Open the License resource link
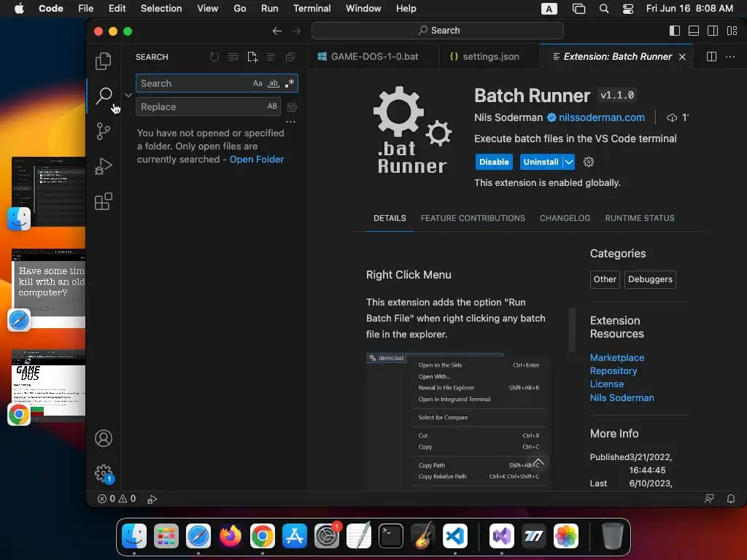This screenshot has width=747, height=560. coord(606,384)
